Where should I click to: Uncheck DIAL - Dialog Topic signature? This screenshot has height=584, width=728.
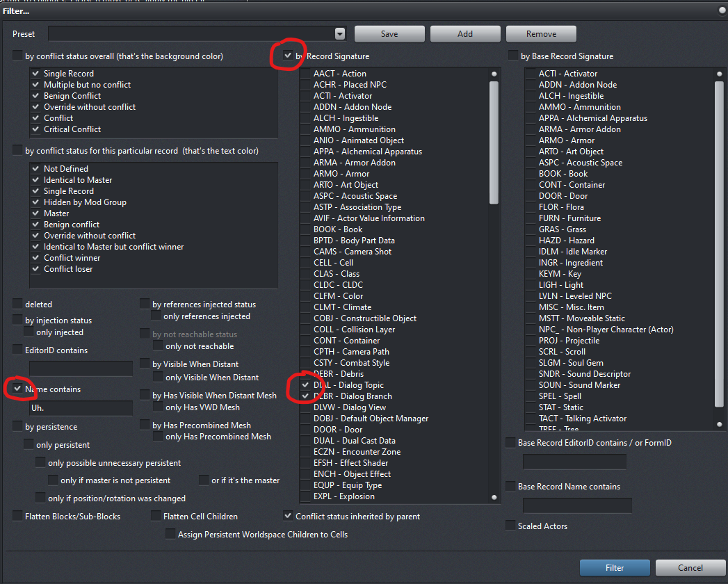[305, 385]
